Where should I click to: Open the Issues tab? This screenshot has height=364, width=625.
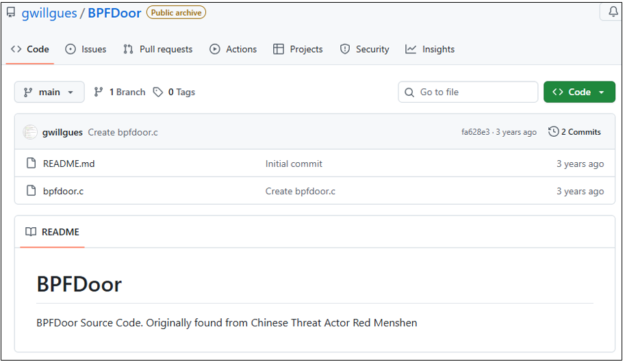tap(86, 49)
